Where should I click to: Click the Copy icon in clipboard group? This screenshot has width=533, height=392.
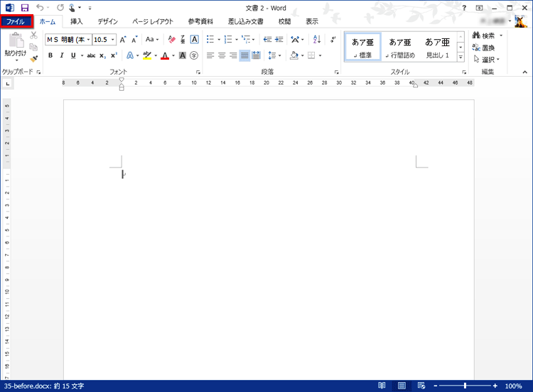[x=33, y=47]
